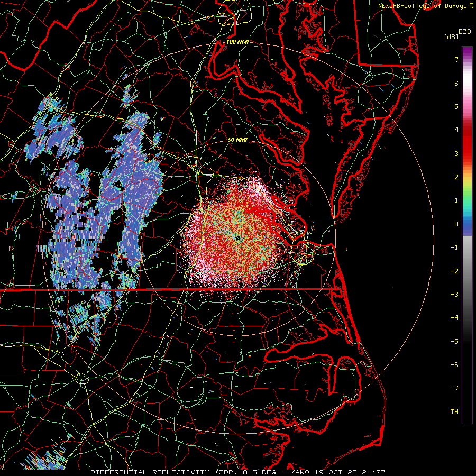Click the '-3' value on the color scale
The width and height of the screenshot is (476, 476).
(454, 295)
